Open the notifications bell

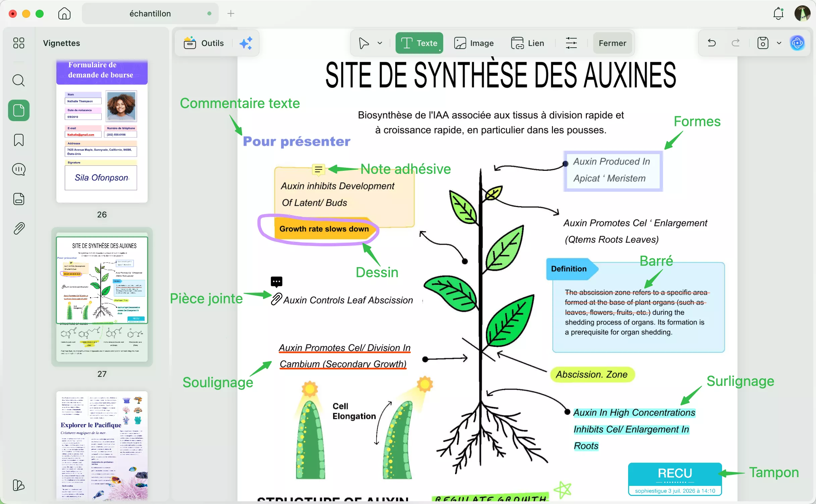click(778, 13)
